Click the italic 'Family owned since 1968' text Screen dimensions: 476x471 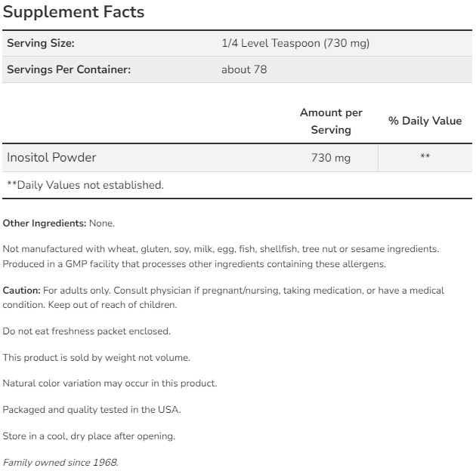click(x=60, y=462)
